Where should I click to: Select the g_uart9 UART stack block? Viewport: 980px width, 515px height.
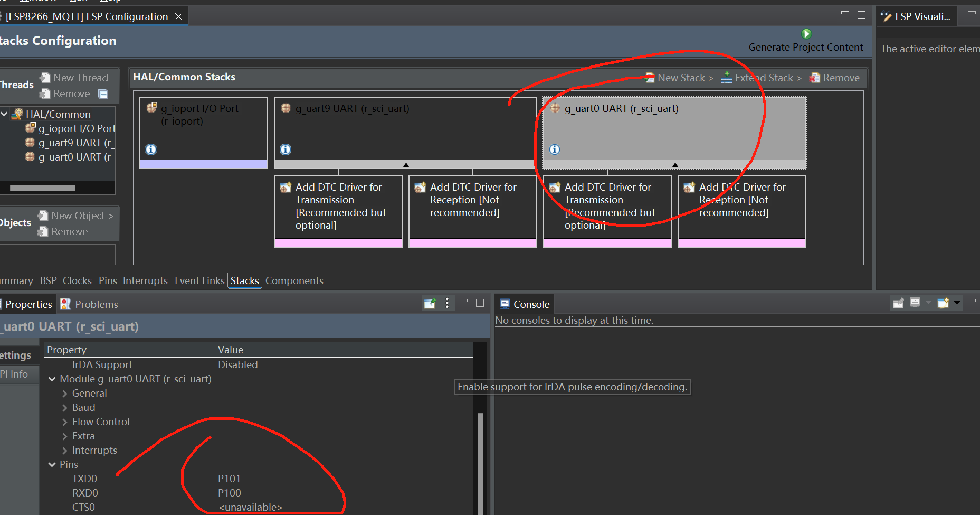pos(405,133)
